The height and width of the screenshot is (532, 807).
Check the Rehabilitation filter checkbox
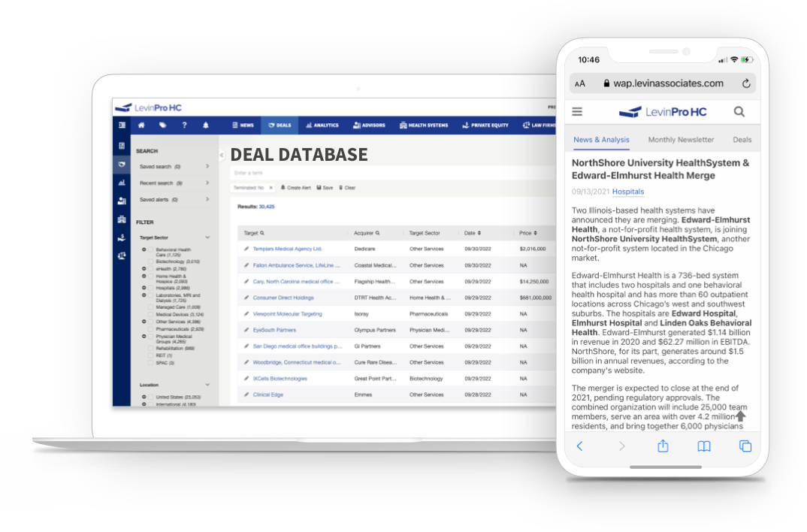coord(151,349)
